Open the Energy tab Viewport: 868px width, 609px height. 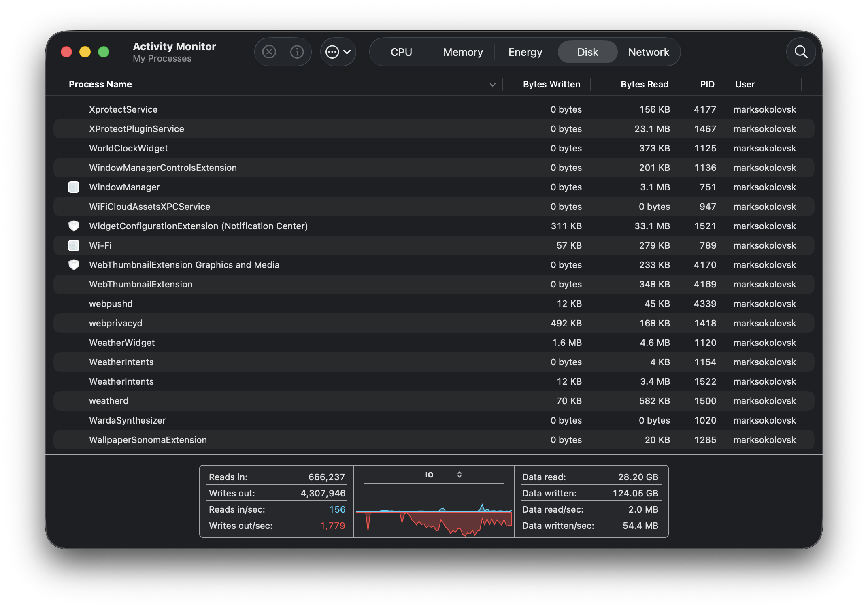525,52
